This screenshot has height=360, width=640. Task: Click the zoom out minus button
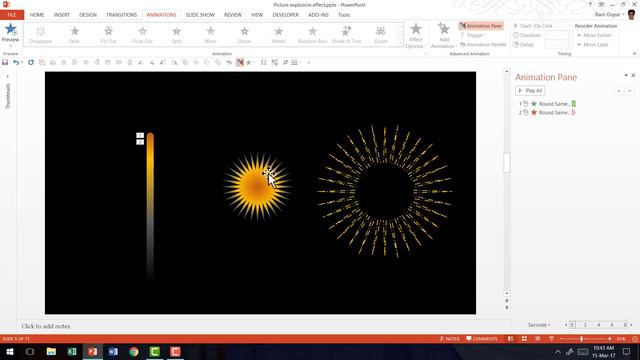(x=562, y=339)
